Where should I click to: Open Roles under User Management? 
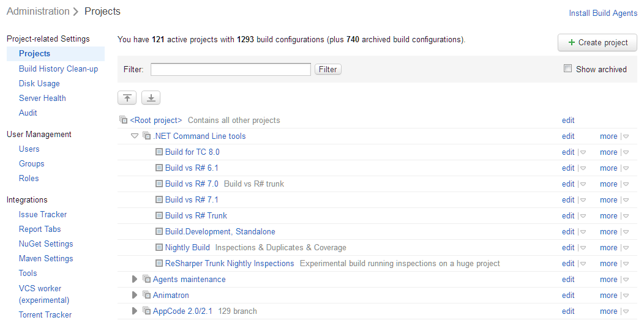pos(29,179)
